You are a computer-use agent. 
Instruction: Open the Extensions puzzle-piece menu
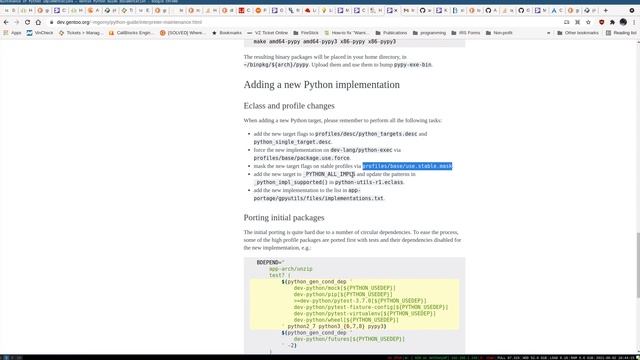tap(612, 22)
